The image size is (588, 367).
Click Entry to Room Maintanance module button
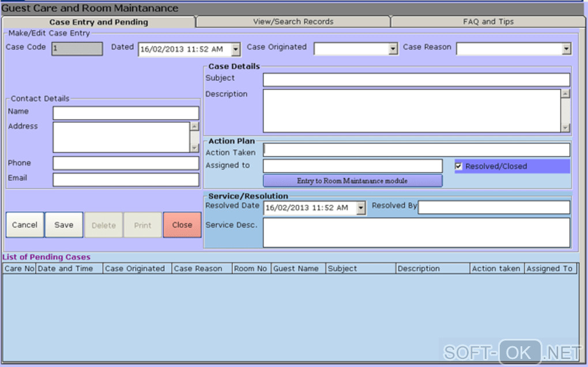pyautogui.click(x=352, y=181)
